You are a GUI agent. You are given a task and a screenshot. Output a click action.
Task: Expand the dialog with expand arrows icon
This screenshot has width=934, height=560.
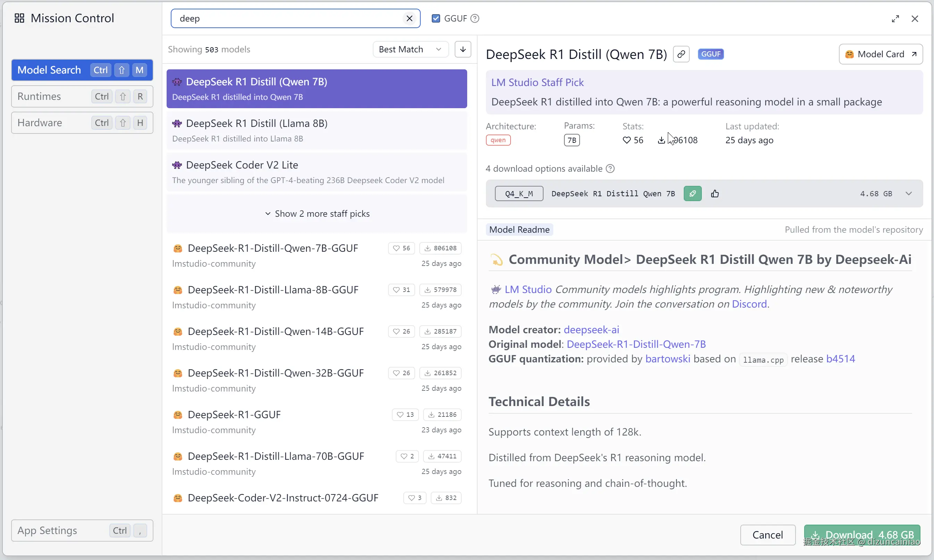coord(895,18)
